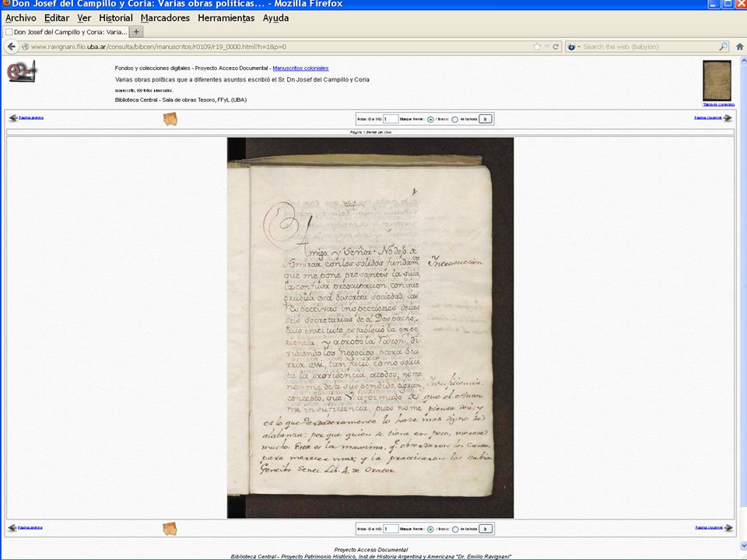Click the top 'Página anterior' link

(31, 117)
